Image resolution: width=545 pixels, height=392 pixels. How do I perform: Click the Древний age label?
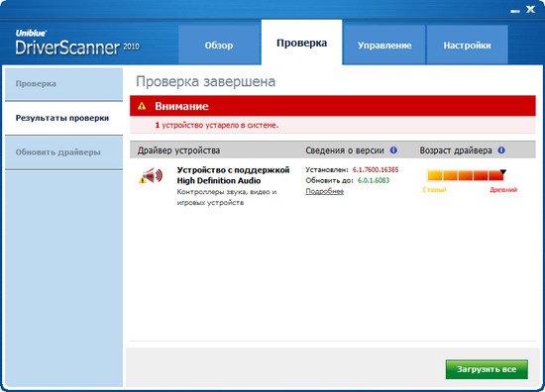click(x=503, y=190)
